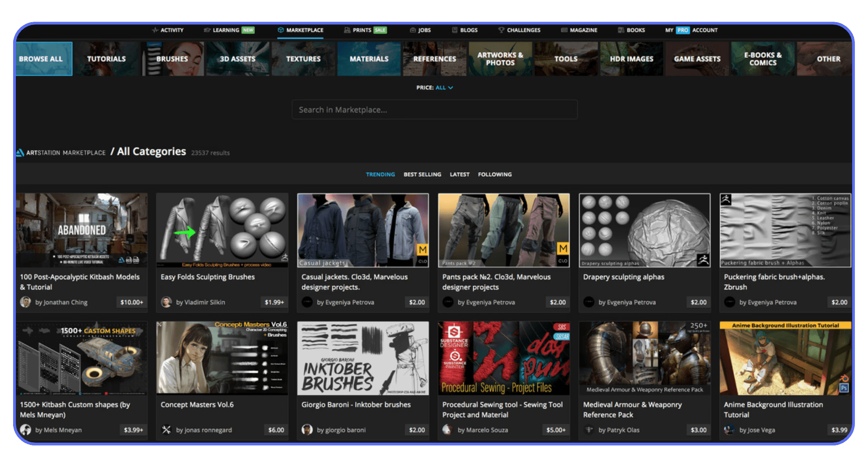Open 1500+ Kitbash Custom shapes title
This screenshot has width=868, height=464.
pos(75,410)
